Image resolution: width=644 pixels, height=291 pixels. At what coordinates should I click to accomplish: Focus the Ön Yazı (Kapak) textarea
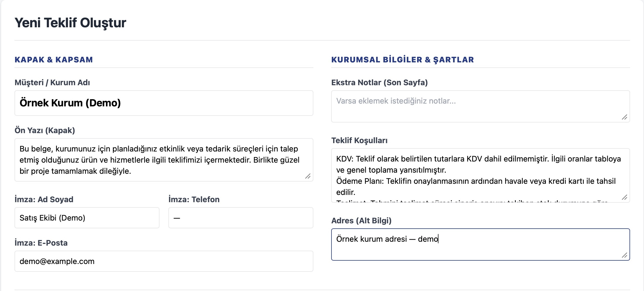pyautogui.click(x=164, y=160)
